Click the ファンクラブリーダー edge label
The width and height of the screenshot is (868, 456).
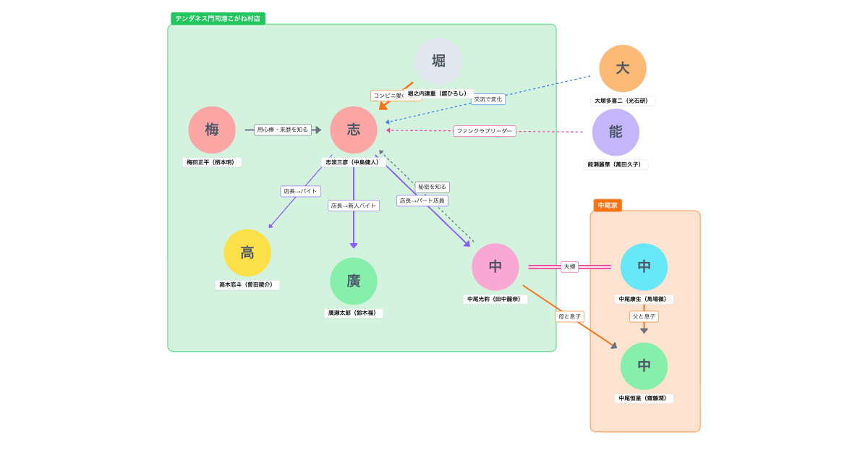coord(485,131)
